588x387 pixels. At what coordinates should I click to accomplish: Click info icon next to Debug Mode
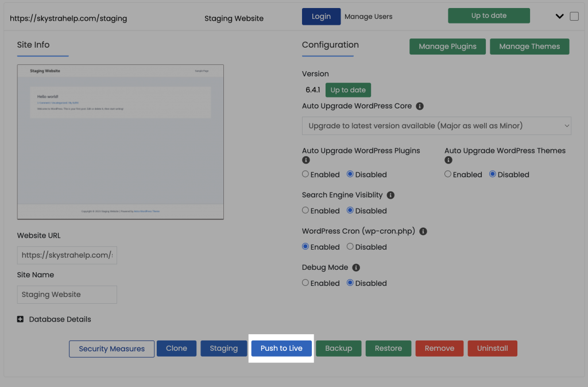[x=356, y=268]
